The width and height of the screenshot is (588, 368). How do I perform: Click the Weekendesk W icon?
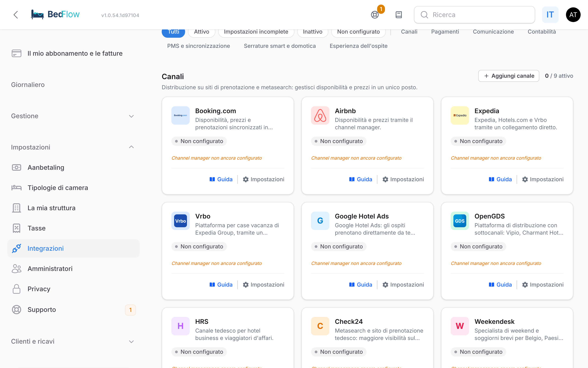point(460,326)
